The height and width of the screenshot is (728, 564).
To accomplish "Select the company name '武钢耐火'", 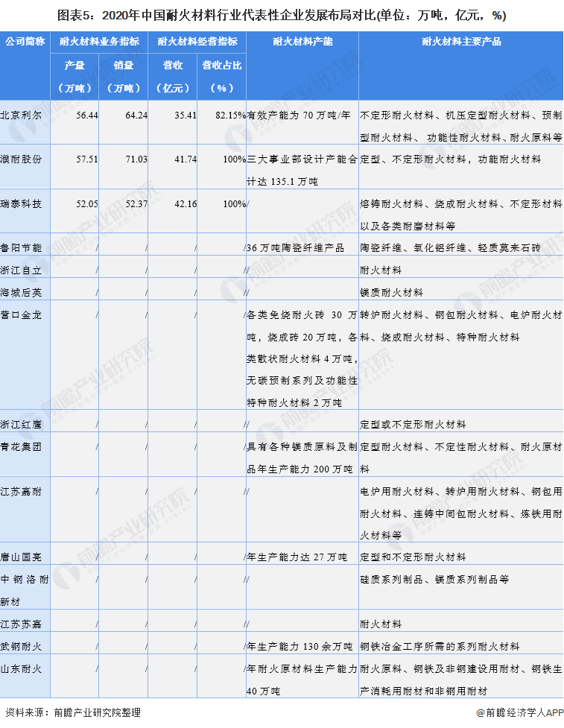I will (x=21, y=647).
